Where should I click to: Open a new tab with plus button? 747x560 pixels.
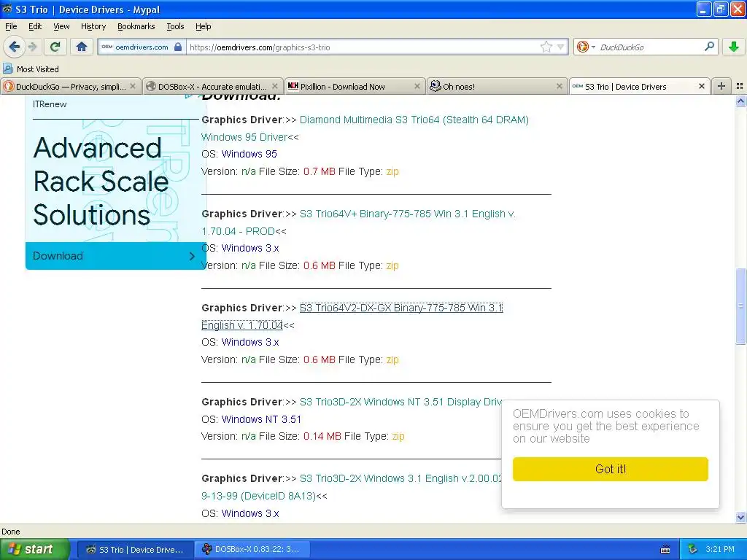coord(721,86)
